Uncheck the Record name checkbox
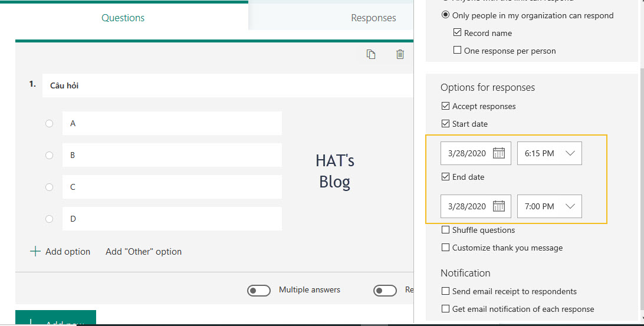 [x=457, y=32]
